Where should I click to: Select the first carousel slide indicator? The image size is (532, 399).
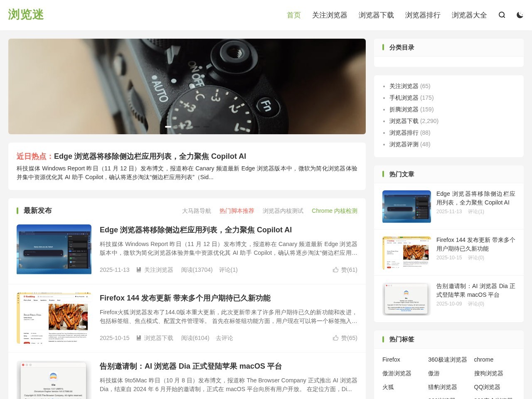tap(168, 126)
